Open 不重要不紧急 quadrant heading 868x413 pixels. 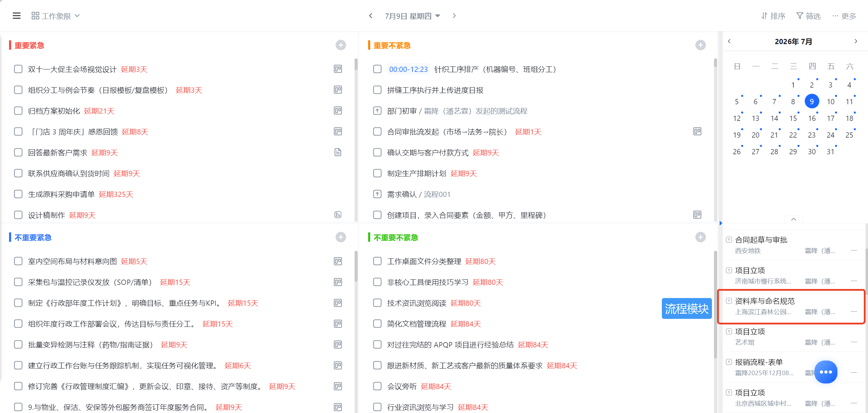click(396, 238)
